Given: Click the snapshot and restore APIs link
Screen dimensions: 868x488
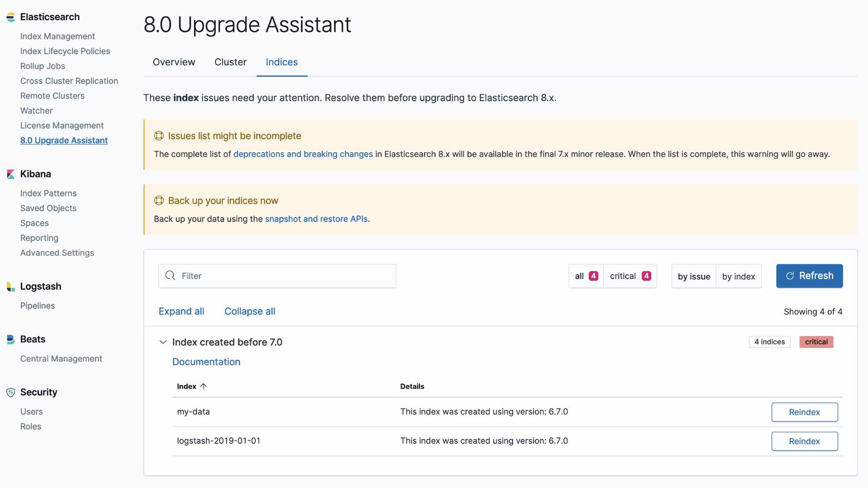Looking at the screenshot, I should [x=316, y=219].
